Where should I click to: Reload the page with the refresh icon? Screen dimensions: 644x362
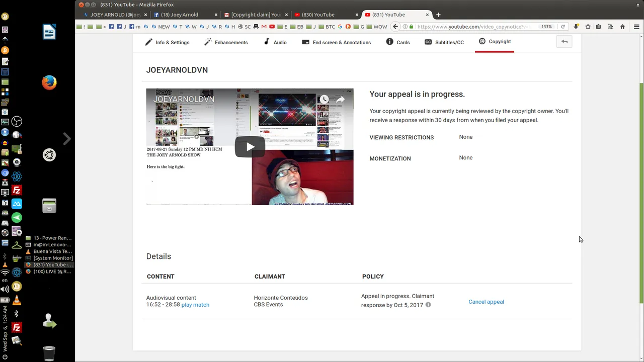click(563, 27)
